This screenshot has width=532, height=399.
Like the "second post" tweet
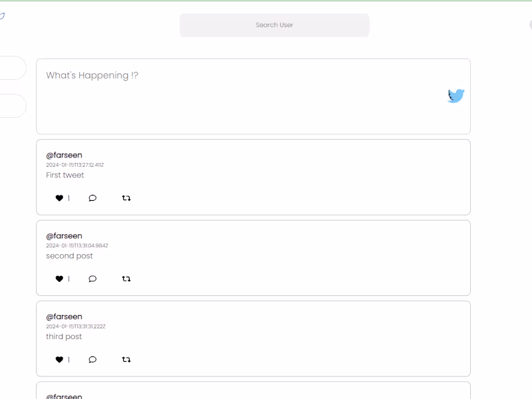(x=59, y=279)
